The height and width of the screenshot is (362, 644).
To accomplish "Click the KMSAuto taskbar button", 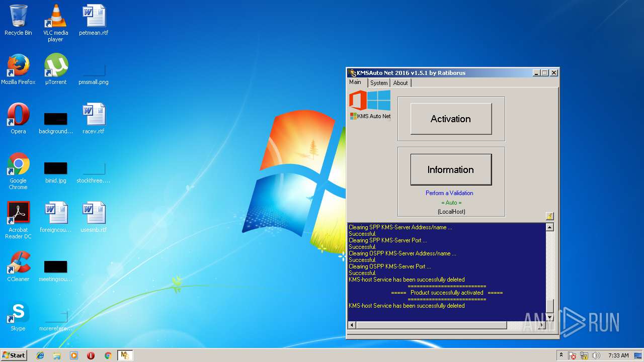I will tap(125, 355).
